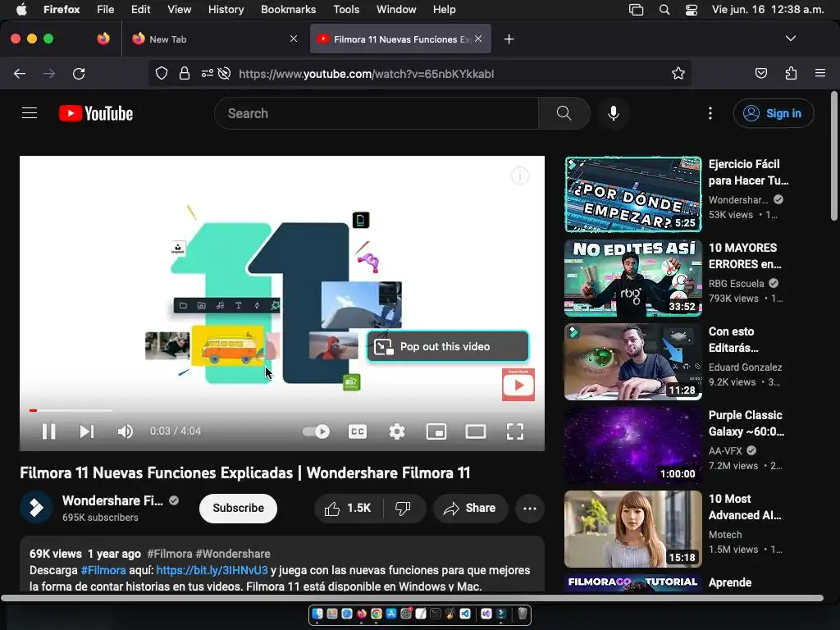This screenshot has height=630, width=840.
Task: Open the YouTube guide hamburger menu
Action: pyautogui.click(x=30, y=113)
